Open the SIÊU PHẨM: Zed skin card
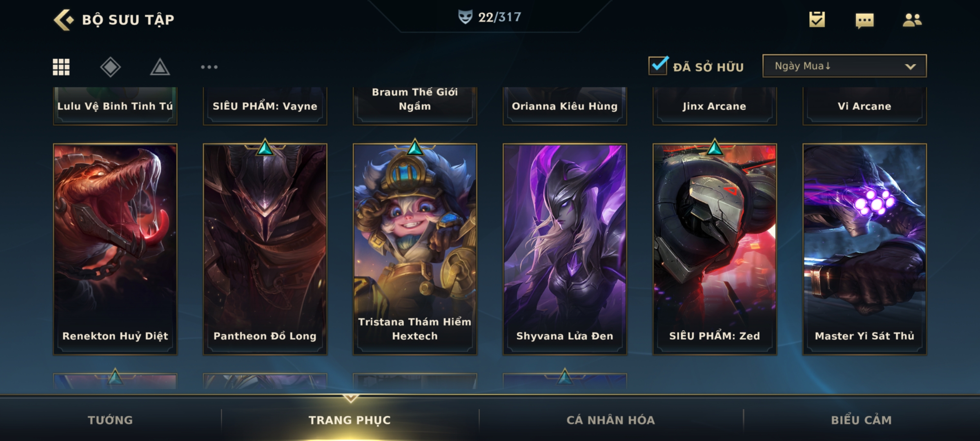The width and height of the screenshot is (980, 441). pos(715,249)
